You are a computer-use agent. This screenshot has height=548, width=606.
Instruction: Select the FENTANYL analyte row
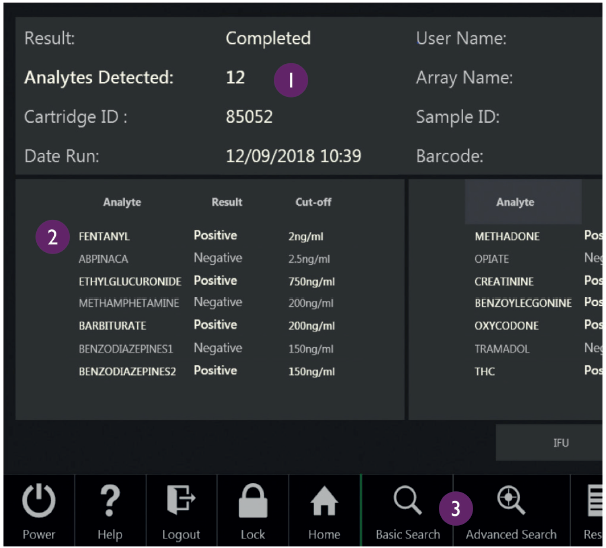207,236
